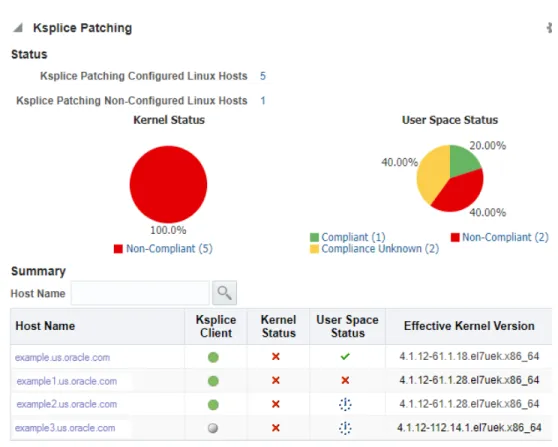Click the Compliant (1) legend label
The image size is (558, 447).
[x=353, y=237]
